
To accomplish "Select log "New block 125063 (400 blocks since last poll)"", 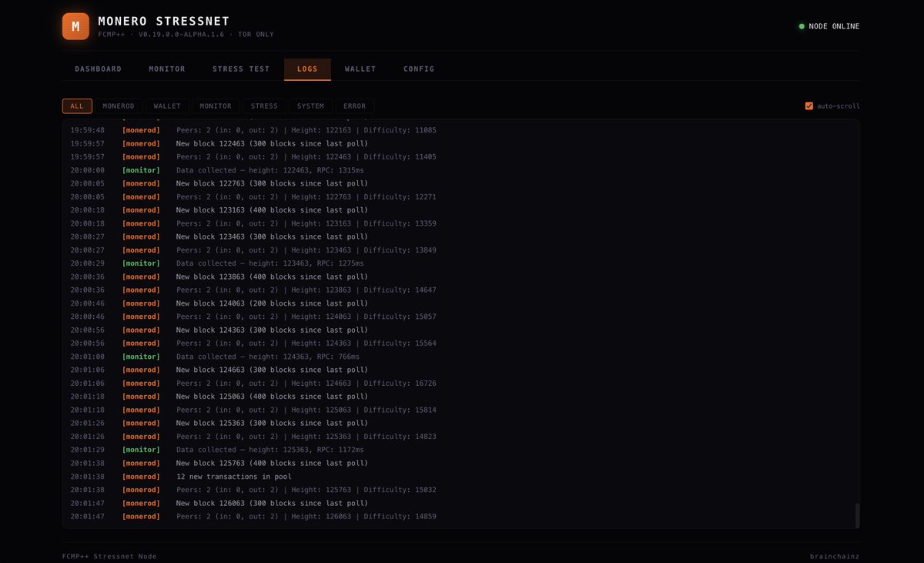I will coord(272,397).
